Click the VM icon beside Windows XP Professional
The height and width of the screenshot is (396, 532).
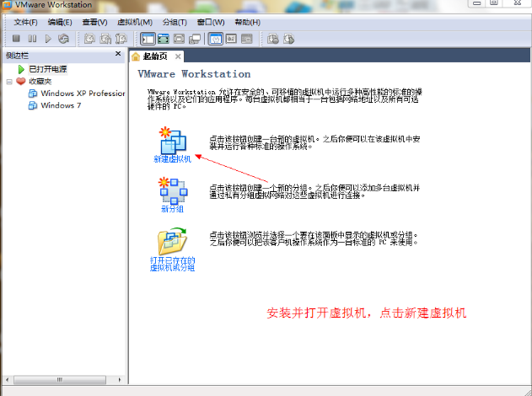click(33, 94)
